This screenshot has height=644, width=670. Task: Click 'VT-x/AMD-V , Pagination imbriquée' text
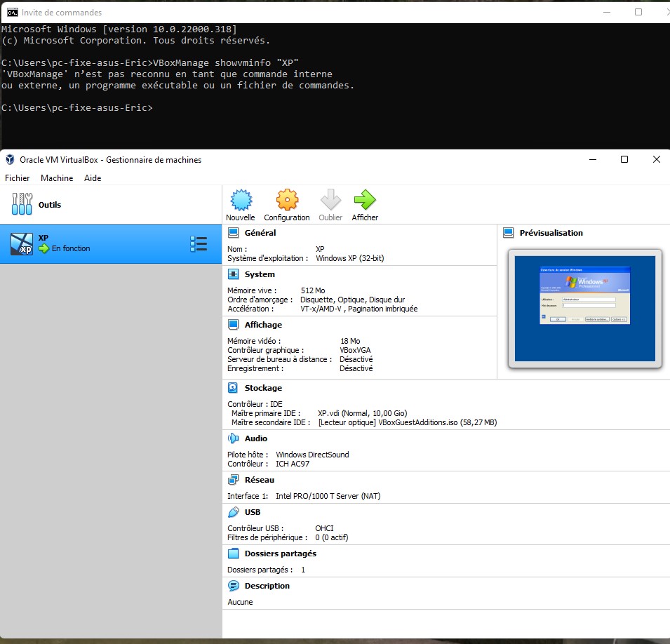click(359, 309)
